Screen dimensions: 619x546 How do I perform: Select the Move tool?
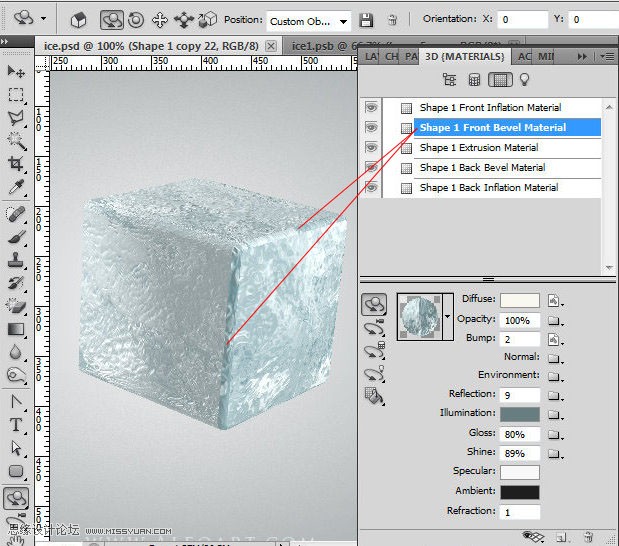point(16,71)
